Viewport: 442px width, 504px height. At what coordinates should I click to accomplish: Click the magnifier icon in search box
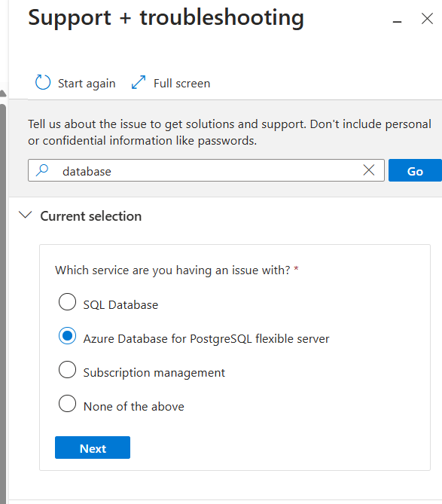[x=42, y=170]
